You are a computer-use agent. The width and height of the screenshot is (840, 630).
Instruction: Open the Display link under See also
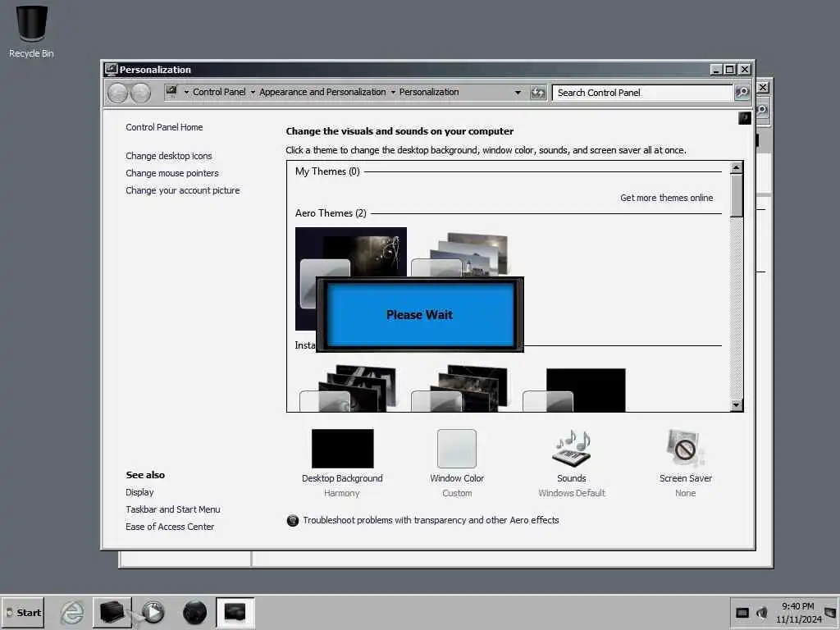pos(139,492)
